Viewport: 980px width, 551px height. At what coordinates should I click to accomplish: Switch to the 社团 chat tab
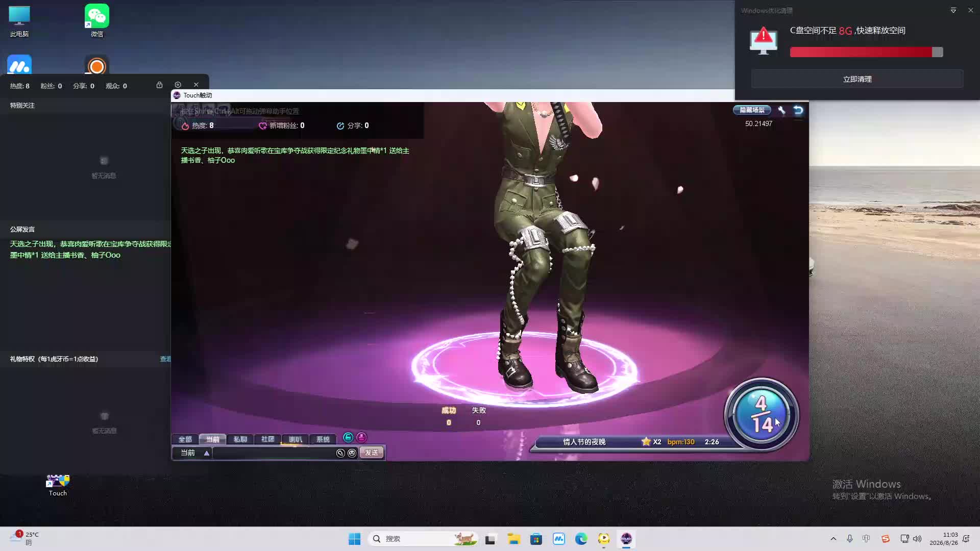[267, 439]
